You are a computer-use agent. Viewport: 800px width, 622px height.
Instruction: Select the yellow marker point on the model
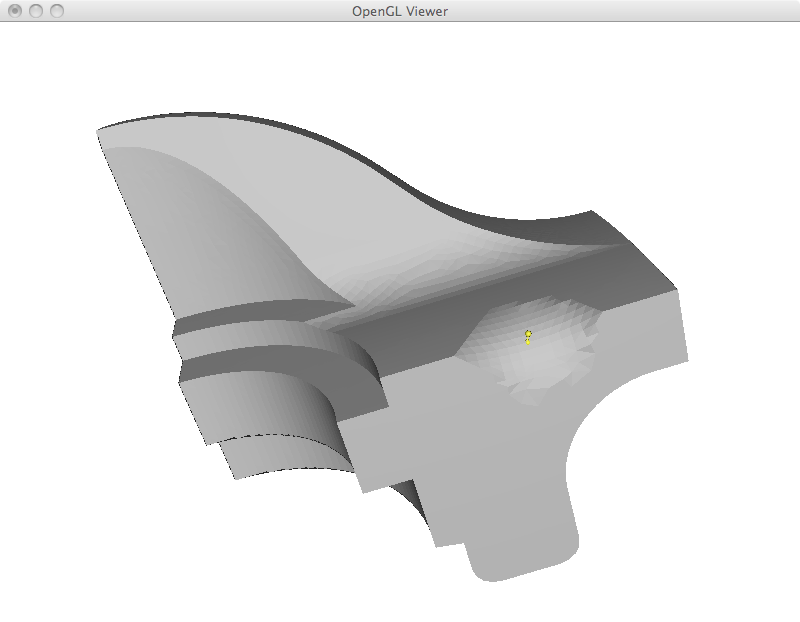click(528, 336)
